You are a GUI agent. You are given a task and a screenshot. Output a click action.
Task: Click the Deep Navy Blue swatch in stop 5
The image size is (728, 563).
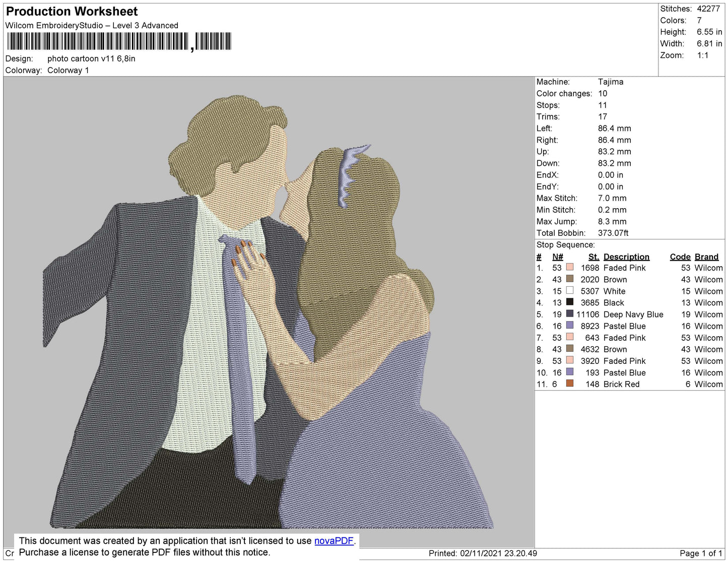tap(570, 314)
